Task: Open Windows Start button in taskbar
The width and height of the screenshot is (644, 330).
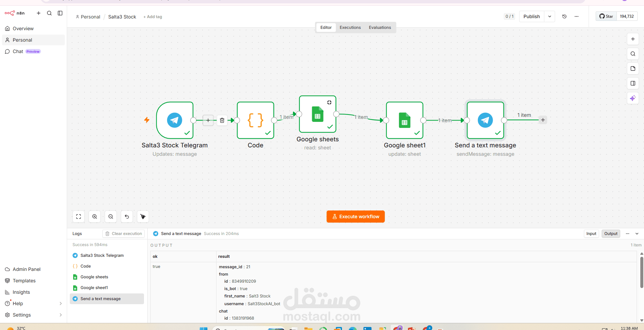Action: coord(203,328)
